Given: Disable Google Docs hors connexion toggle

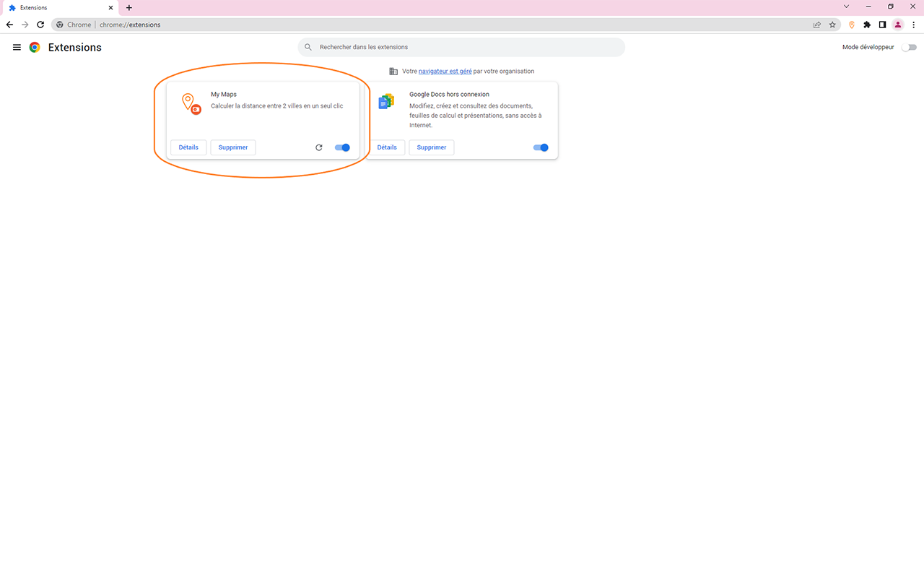Looking at the screenshot, I should 541,147.
